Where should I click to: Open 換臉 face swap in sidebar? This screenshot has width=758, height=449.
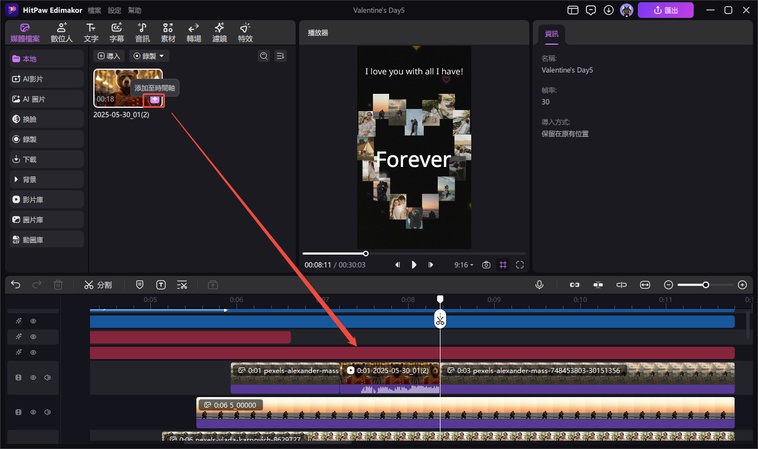click(46, 119)
